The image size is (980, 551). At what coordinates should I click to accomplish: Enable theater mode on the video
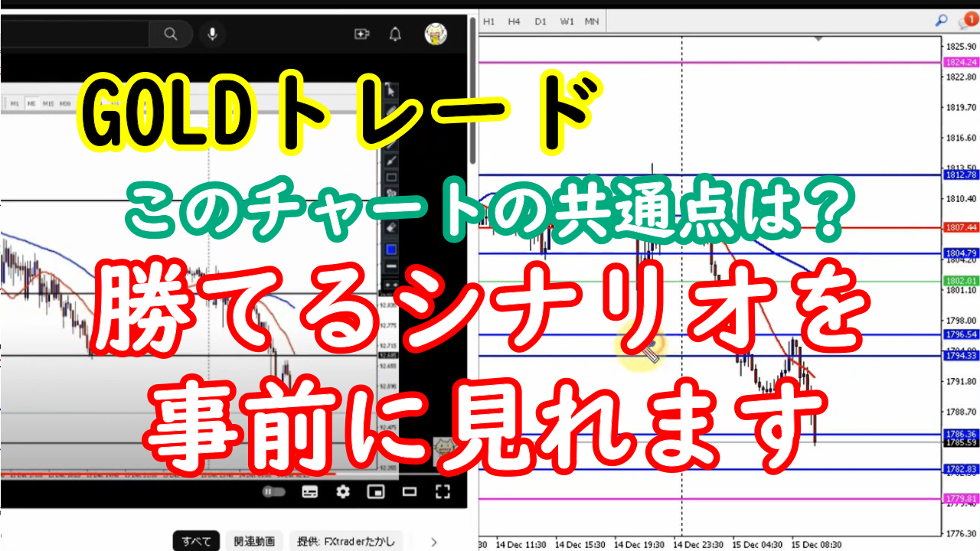[x=410, y=491]
